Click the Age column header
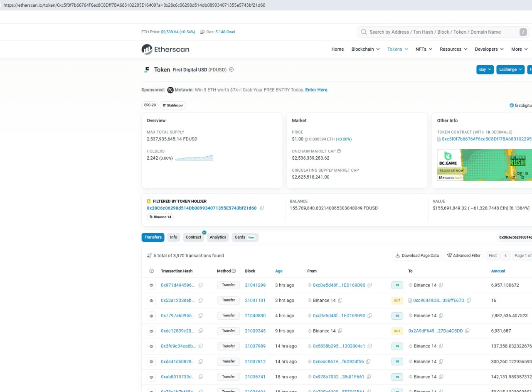The width and height of the screenshot is (532, 392). pos(279,271)
